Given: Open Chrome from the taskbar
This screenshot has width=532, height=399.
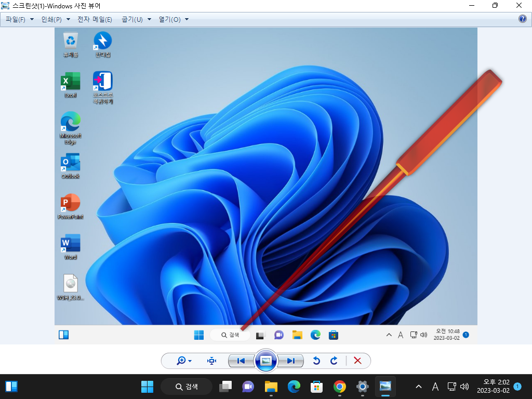Looking at the screenshot, I should click(339, 387).
